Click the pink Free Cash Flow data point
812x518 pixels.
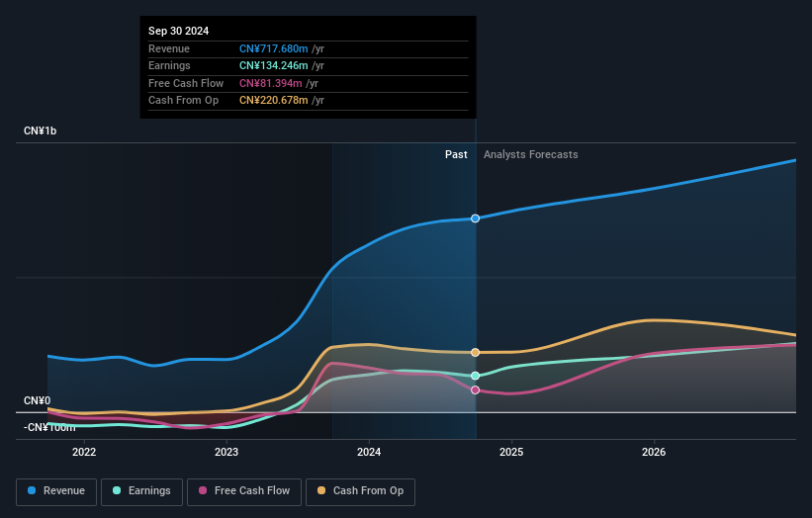click(476, 389)
